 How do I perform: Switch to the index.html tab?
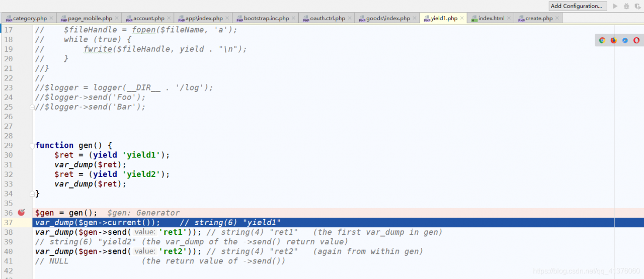(491, 18)
